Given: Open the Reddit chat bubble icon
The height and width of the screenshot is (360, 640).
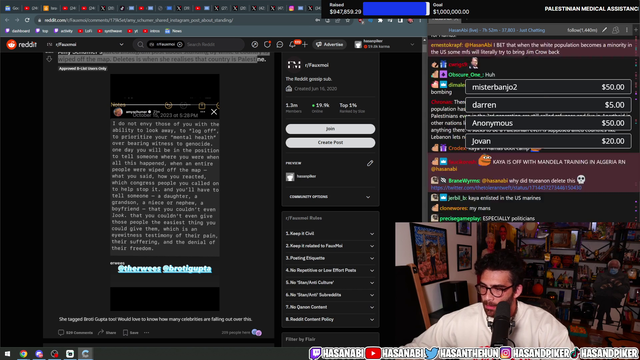Looking at the screenshot, I should (280, 44).
